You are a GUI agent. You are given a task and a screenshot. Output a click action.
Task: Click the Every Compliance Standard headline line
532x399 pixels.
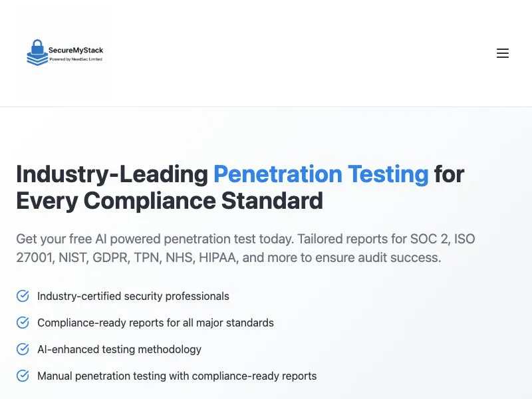tap(170, 201)
